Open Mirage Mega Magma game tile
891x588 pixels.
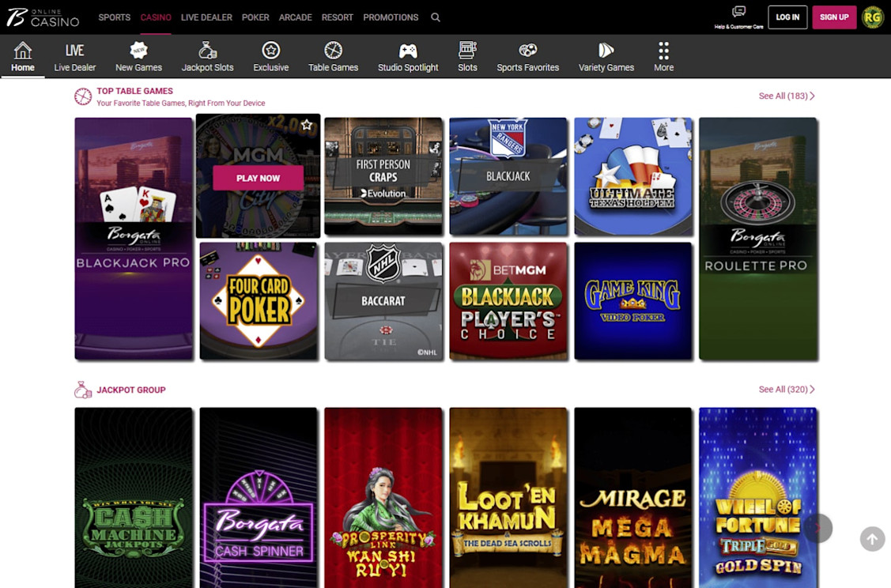coord(633,498)
